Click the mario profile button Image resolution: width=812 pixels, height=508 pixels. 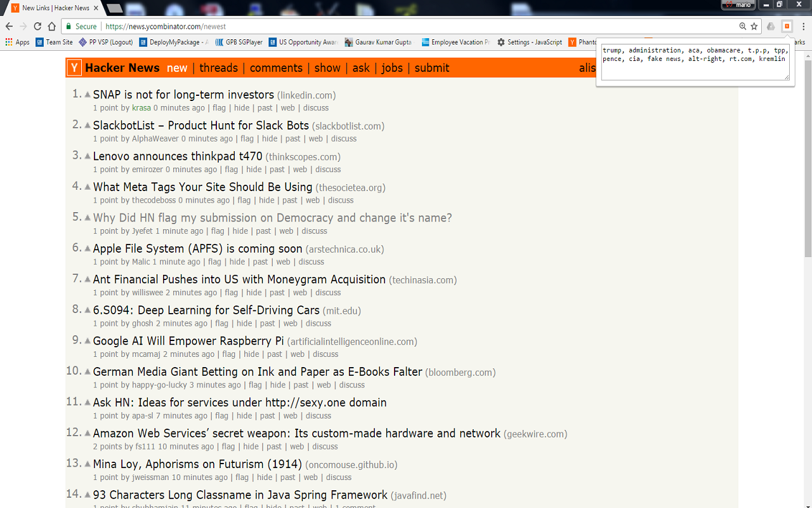(x=738, y=4)
